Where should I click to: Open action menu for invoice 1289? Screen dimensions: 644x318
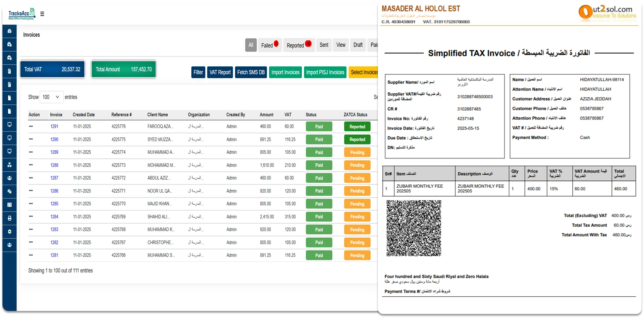point(31,152)
